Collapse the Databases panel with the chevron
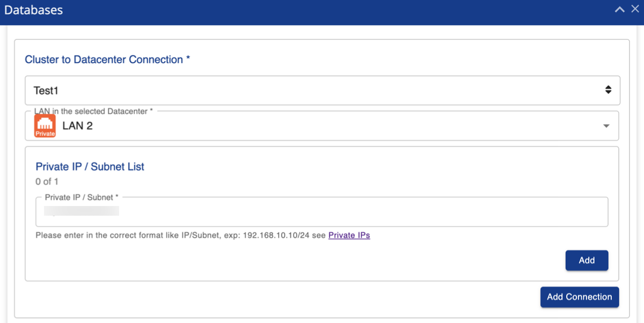The width and height of the screenshot is (644, 323). pos(620,10)
